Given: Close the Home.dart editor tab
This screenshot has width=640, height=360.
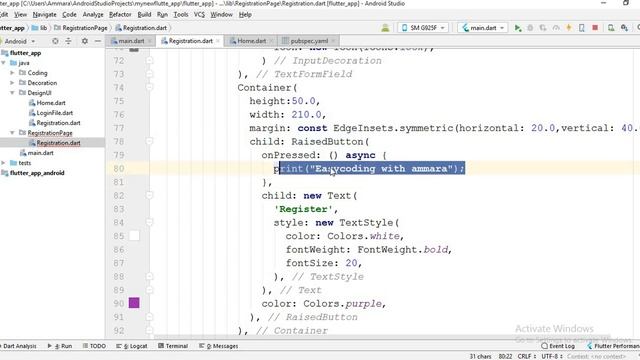Looking at the screenshot, I should pyautogui.click(x=271, y=41).
